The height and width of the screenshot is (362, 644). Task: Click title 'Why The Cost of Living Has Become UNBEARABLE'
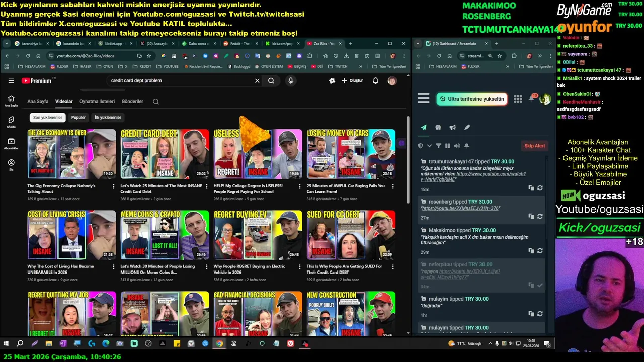point(60,269)
